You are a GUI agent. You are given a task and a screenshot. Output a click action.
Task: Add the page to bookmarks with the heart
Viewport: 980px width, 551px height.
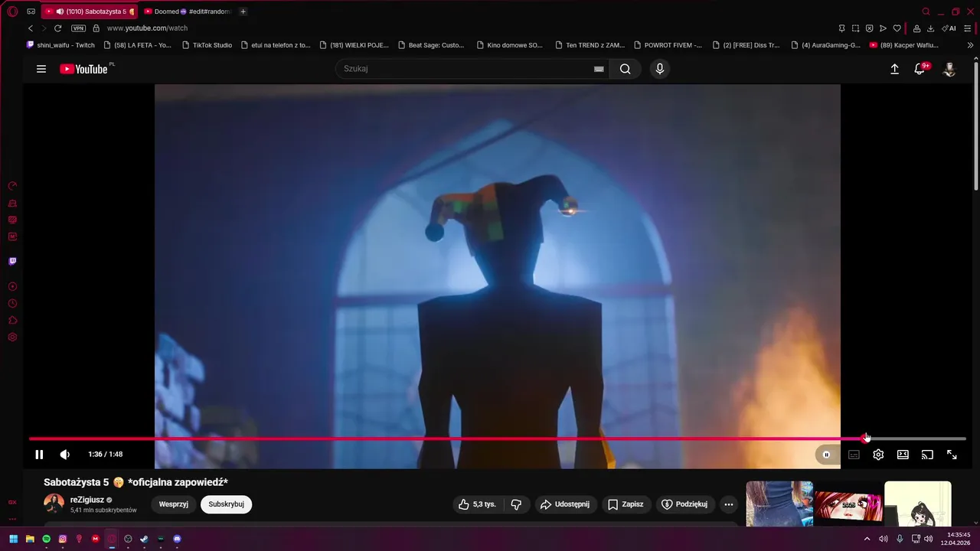coord(897,28)
